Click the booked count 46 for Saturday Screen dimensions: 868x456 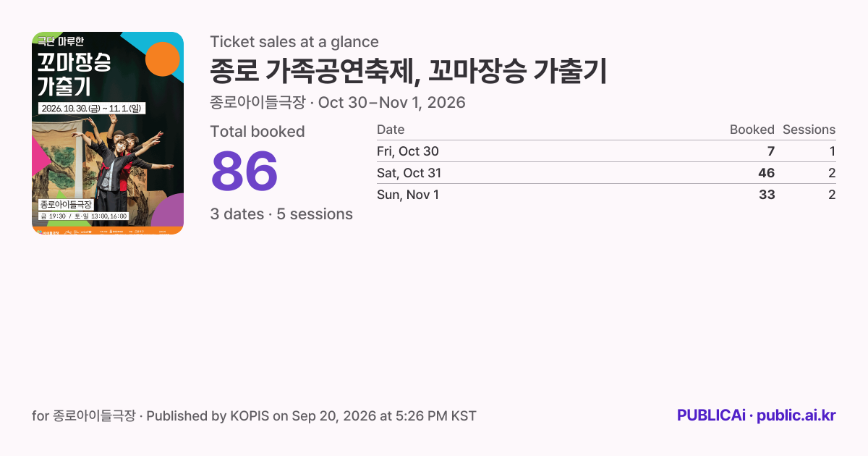coord(766,173)
